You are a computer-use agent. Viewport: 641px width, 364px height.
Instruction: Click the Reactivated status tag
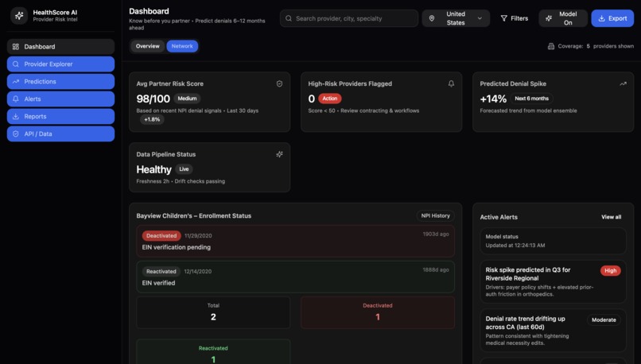(x=161, y=271)
